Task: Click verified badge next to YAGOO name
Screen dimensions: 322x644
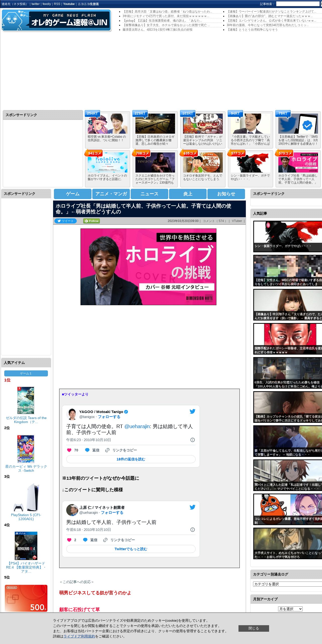Action: click(x=126, y=412)
